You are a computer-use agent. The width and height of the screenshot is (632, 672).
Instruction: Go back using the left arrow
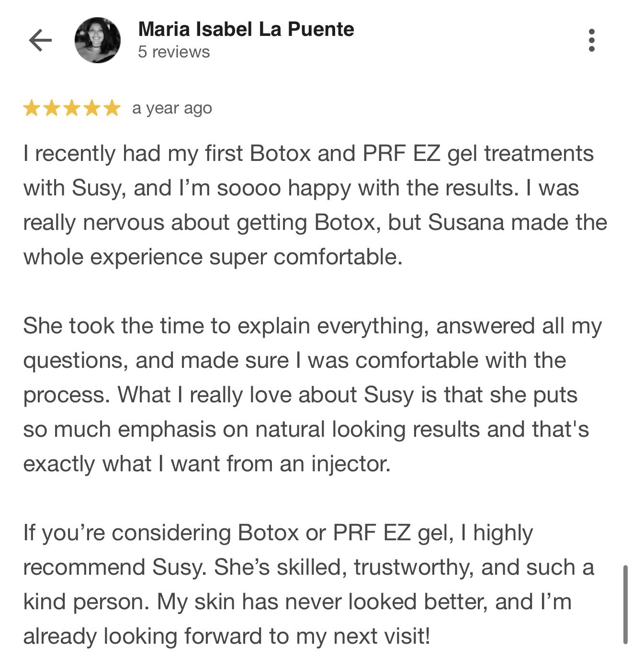(40, 40)
